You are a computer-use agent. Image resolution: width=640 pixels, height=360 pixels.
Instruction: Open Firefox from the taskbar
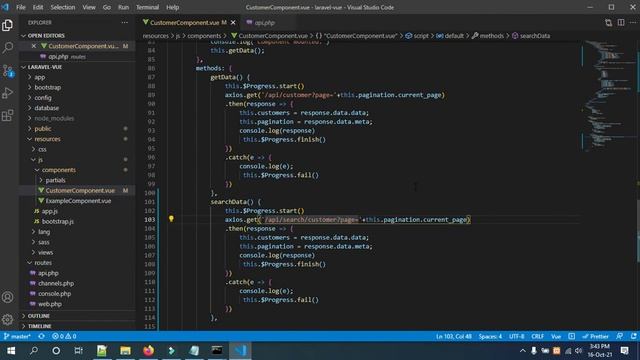(x=149, y=351)
